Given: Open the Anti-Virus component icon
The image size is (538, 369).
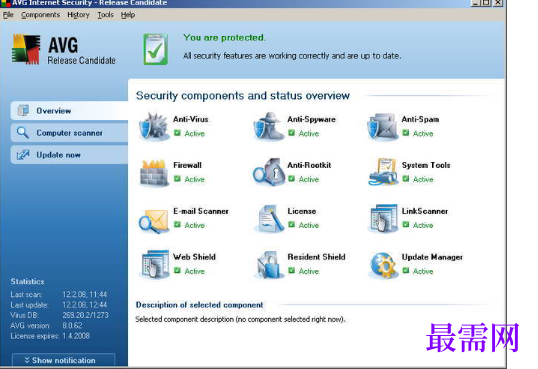Looking at the screenshot, I should 153,127.
